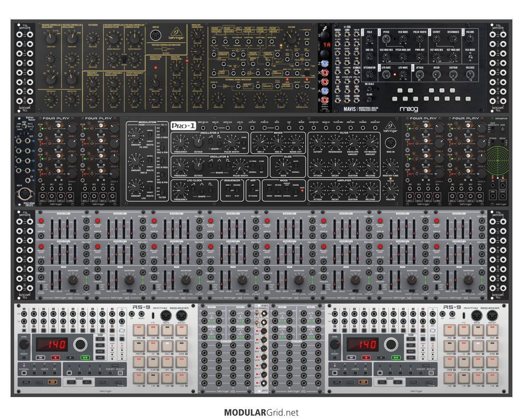This screenshot has height=420, width=523.
Task: Select the Mavis VCA CV jack
Action: click(347, 63)
